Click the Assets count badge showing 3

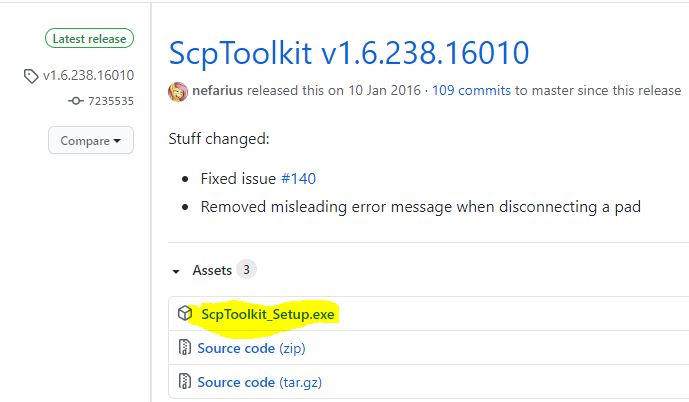[247, 269]
